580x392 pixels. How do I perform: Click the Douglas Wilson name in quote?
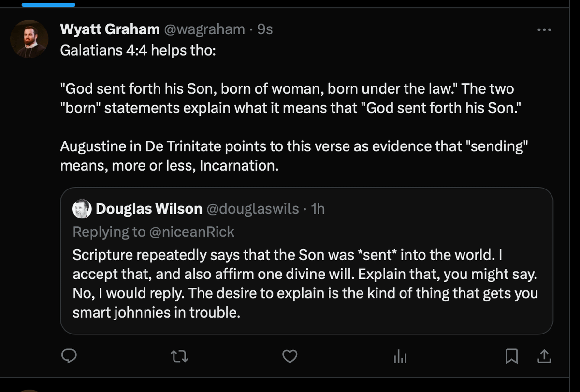(149, 209)
